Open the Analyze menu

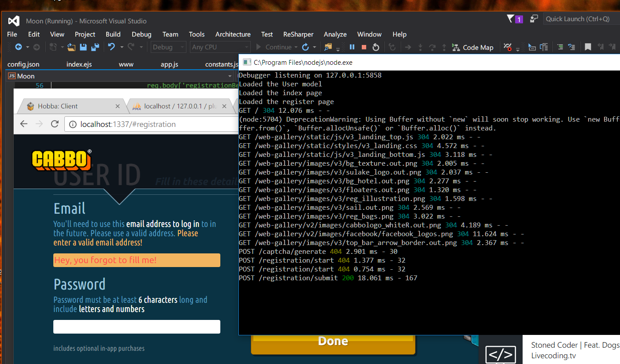(335, 34)
